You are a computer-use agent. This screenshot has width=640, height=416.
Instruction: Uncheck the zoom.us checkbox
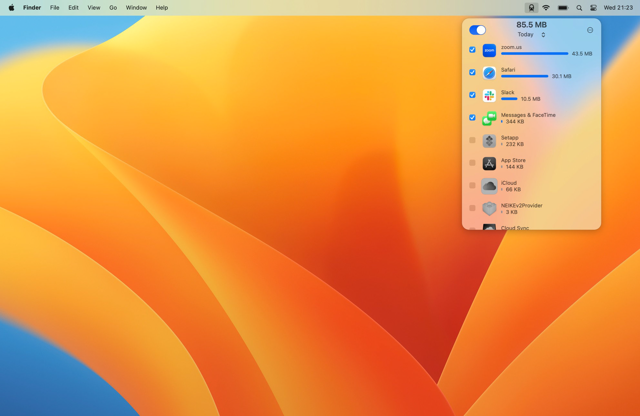472,50
